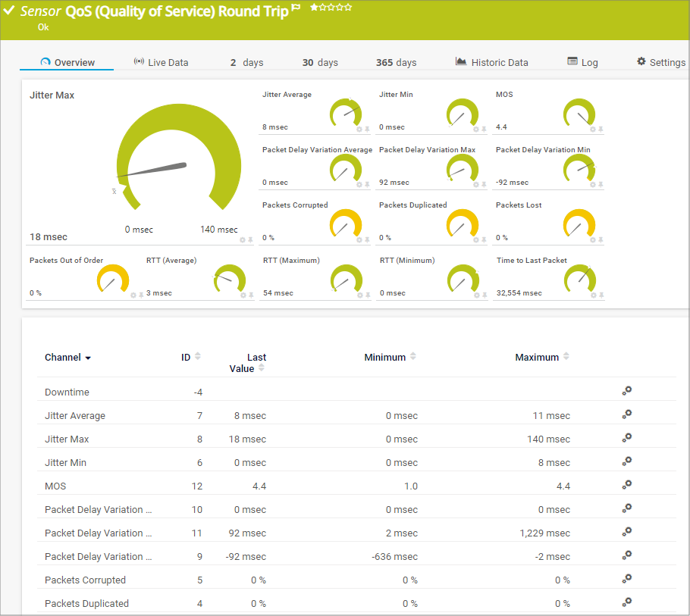This screenshot has height=616, width=690.
Task: Click the Packets Duplicated yellow gauge
Action: [x=461, y=225]
